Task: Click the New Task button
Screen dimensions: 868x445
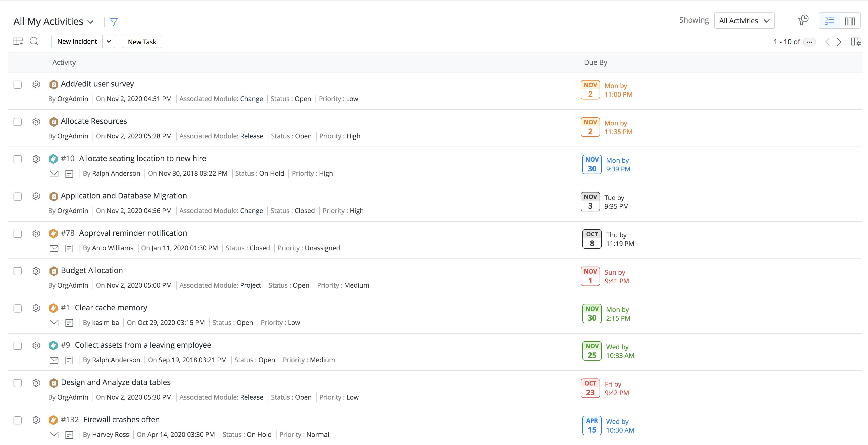Action: 142,42
